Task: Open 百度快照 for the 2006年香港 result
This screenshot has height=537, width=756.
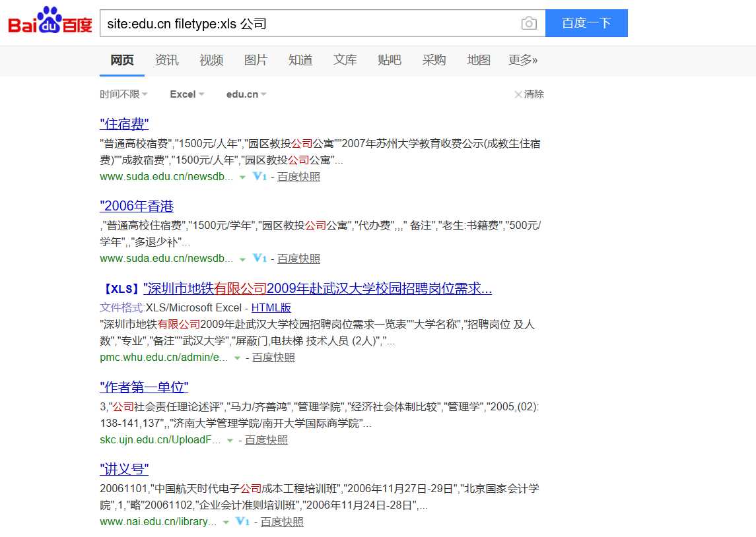Action: tap(298, 259)
